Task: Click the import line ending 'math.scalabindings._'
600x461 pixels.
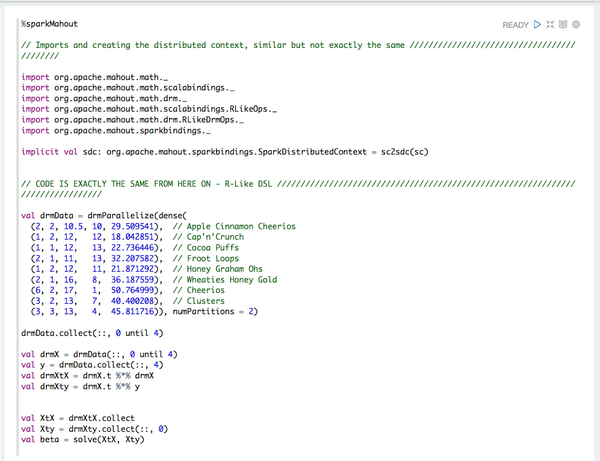Action: (x=128, y=88)
